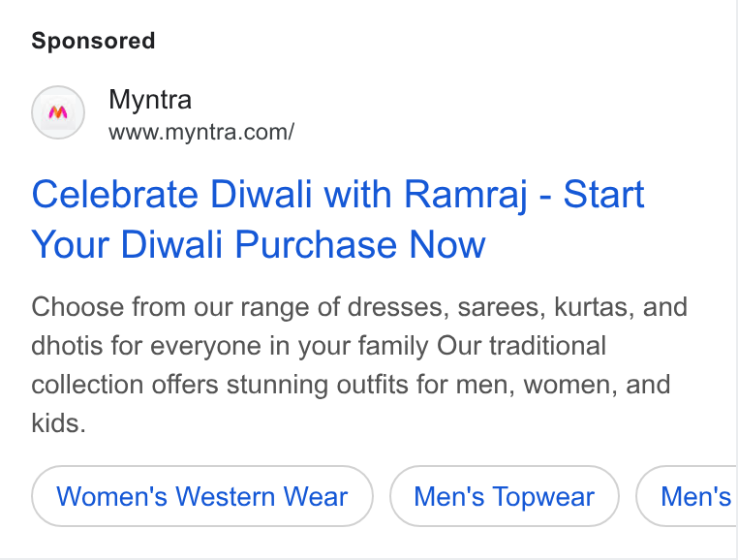Image resolution: width=738 pixels, height=560 pixels.
Task: Click the ad description starting 'Choose from our range'
Action: click(x=359, y=364)
